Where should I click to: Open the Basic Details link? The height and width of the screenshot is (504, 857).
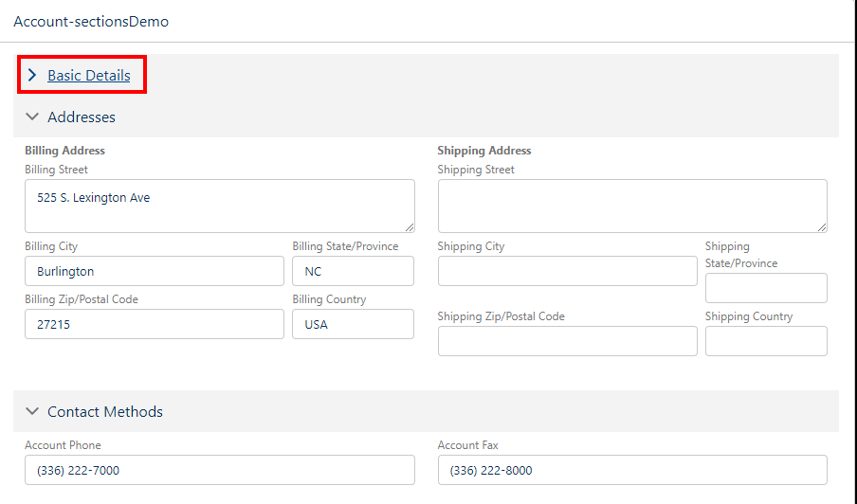click(x=88, y=76)
